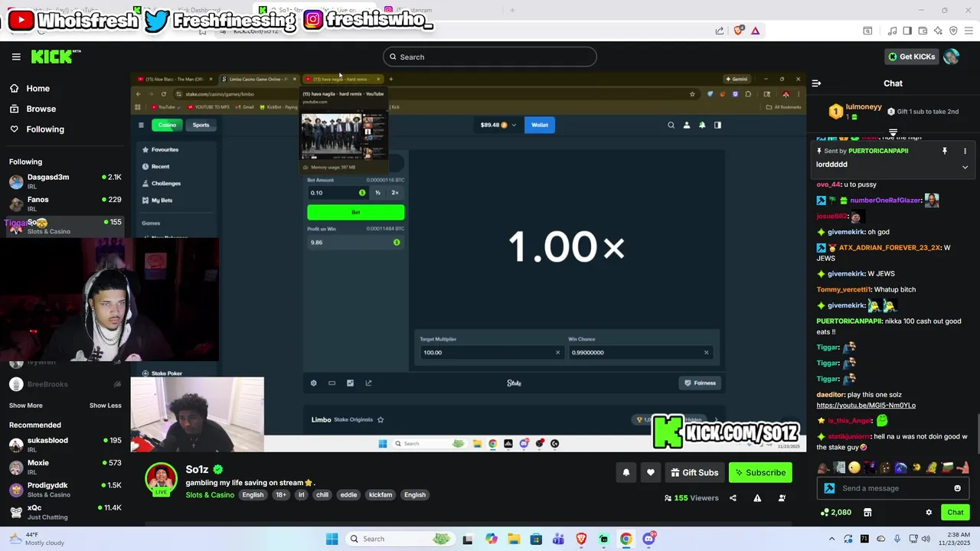The width and height of the screenshot is (980, 551).
Task: Click the ½ bet amount button
Action: point(377,193)
